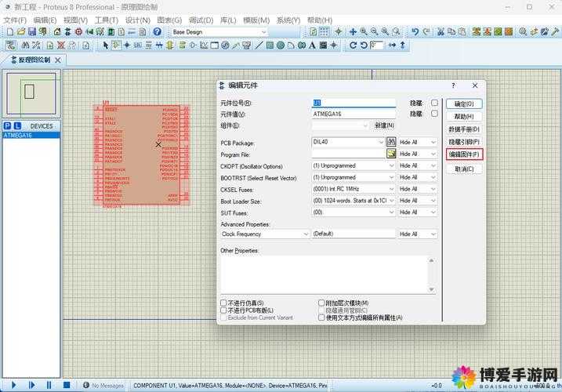This screenshot has width=562, height=392.
Task: Pause simulation with the pause button
Action: (x=49, y=385)
